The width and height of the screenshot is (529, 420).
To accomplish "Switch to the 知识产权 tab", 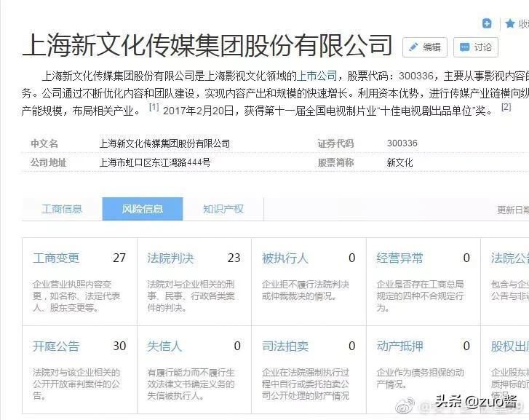I will (x=223, y=210).
